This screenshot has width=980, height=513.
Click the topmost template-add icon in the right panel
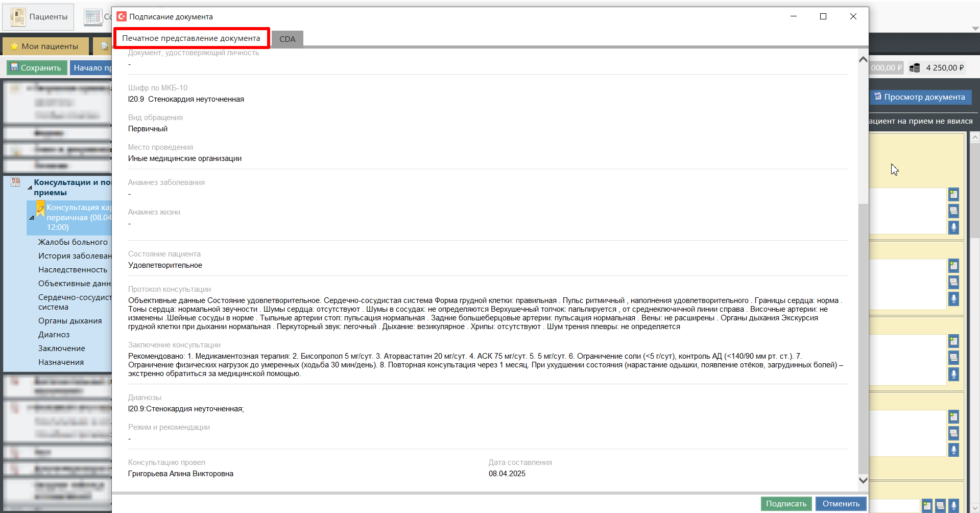click(x=953, y=194)
